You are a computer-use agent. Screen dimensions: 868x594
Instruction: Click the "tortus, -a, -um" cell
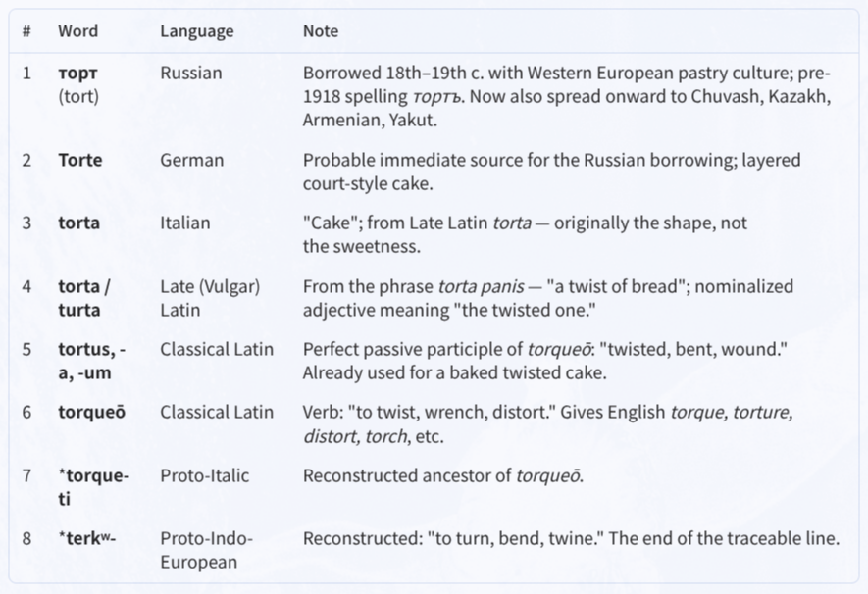92,361
